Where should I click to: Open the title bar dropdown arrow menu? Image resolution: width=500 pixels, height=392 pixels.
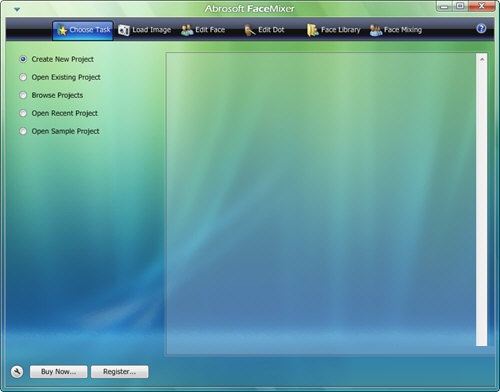coord(17,9)
